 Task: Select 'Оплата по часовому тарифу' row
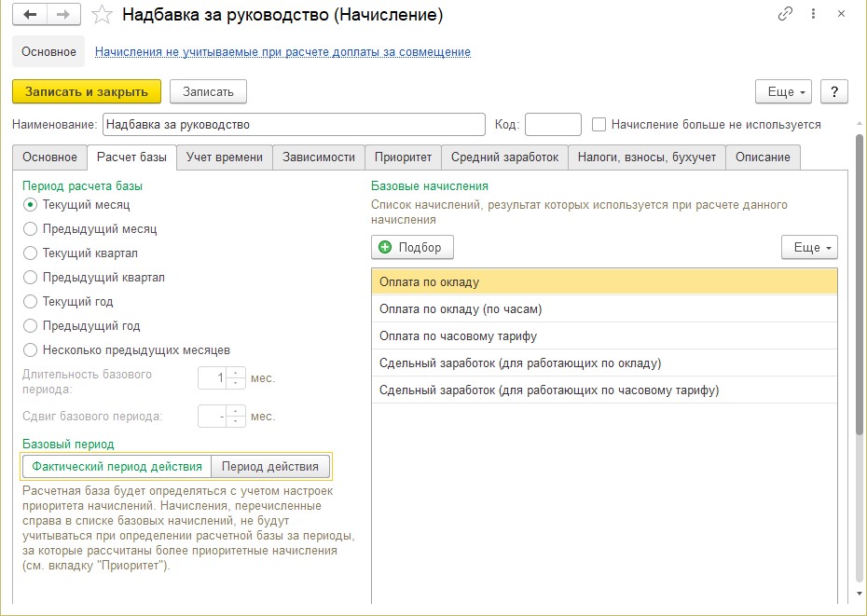click(x=604, y=336)
